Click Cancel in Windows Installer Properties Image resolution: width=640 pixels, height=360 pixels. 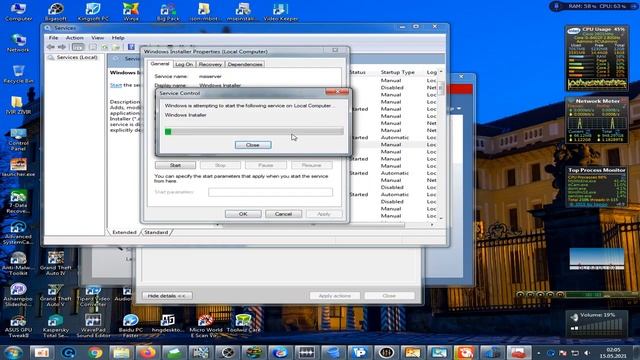pyautogui.click(x=283, y=214)
